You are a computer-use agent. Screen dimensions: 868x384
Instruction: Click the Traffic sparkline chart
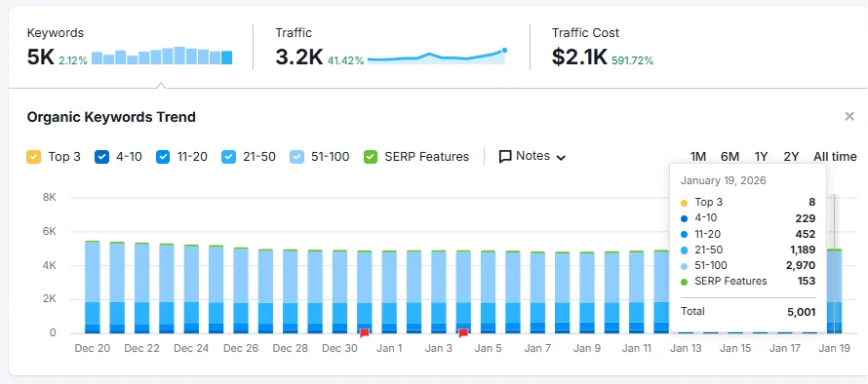[x=437, y=57]
